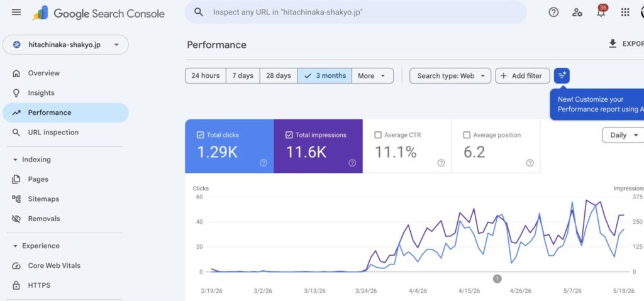The image size is (644, 301).
Task: Uncheck the Total impressions checkbox
Action: [x=289, y=134]
